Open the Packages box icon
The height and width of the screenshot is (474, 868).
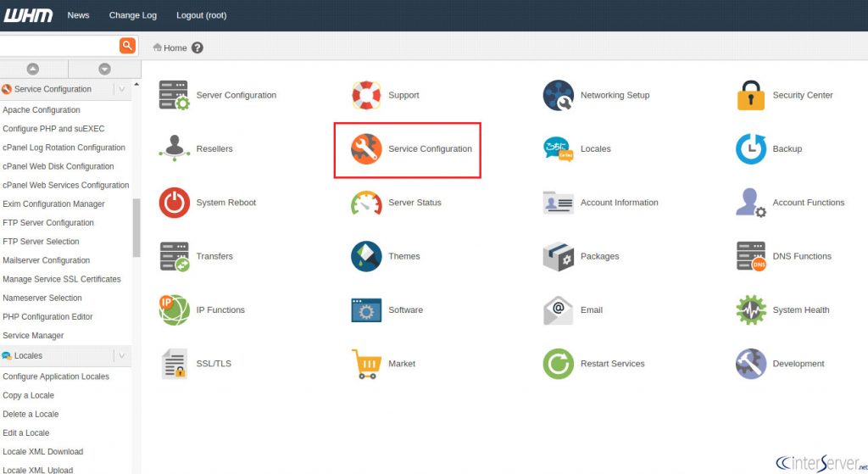tap(558, 256)
